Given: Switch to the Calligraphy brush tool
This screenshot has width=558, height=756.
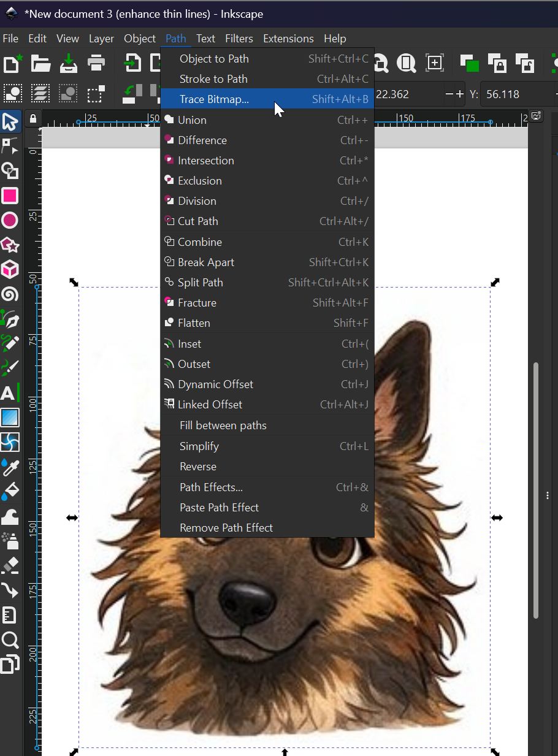Looking at the screenshot, I should (10, 367).
